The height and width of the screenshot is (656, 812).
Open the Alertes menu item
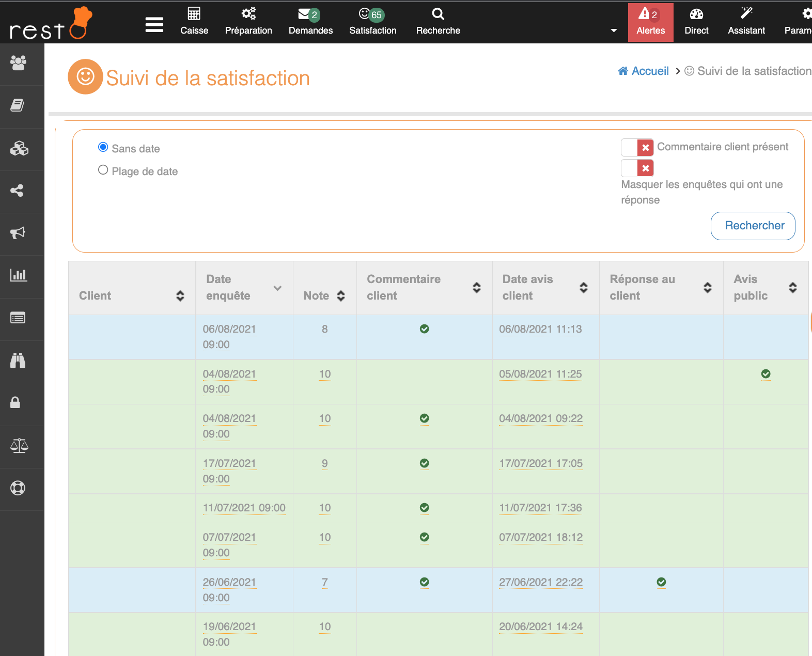click(650, 22)
